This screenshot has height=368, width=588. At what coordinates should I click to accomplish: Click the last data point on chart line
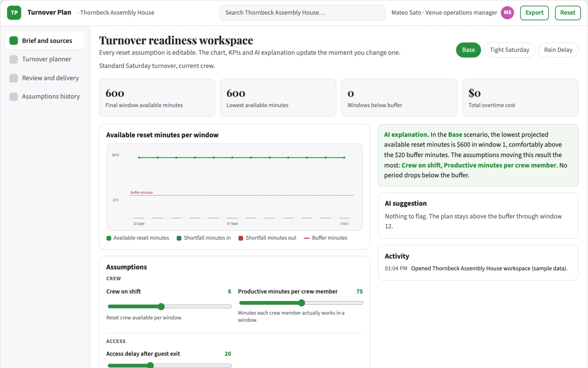click(x=344, y=158)
